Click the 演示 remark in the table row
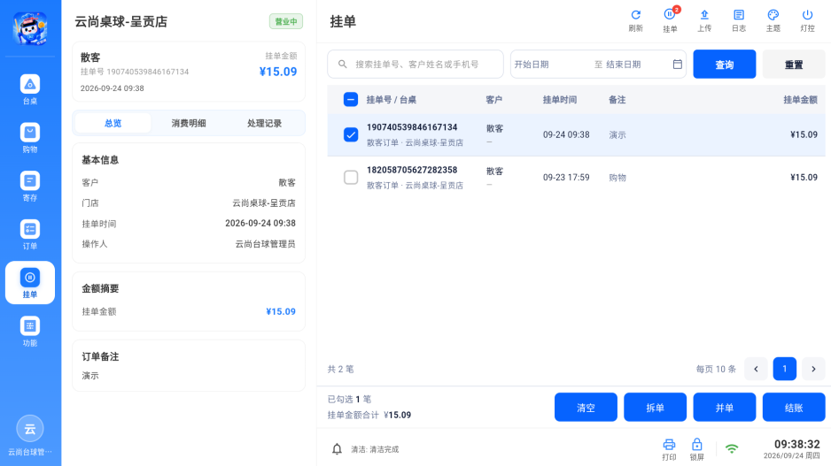 [617, 135]
